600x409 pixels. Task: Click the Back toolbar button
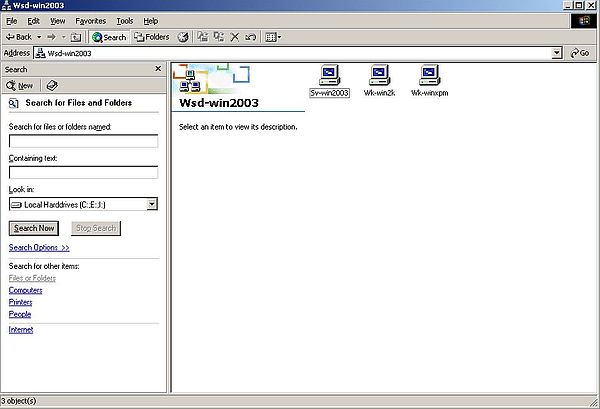(x=18, y=37)
